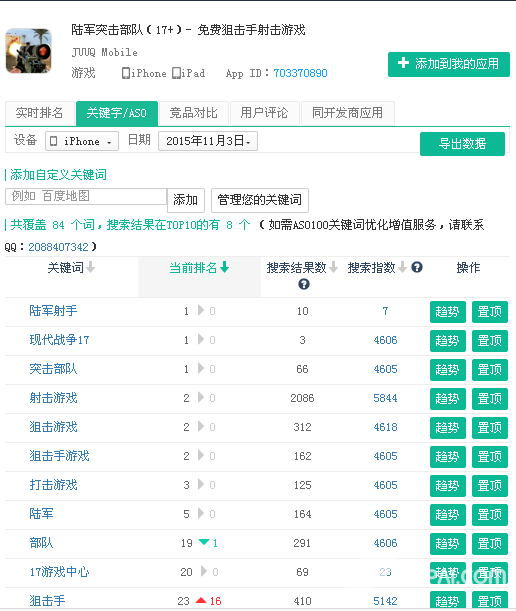Open 用户评论 tab
Viewport: 516px width, 611px height.
point(265,113)
